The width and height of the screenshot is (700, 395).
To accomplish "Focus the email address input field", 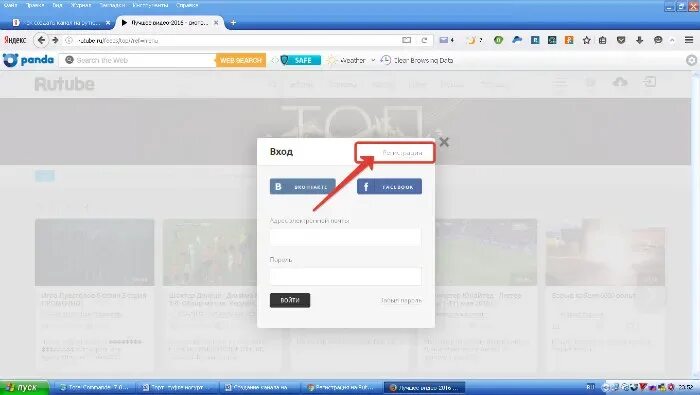I will [345, 237].
